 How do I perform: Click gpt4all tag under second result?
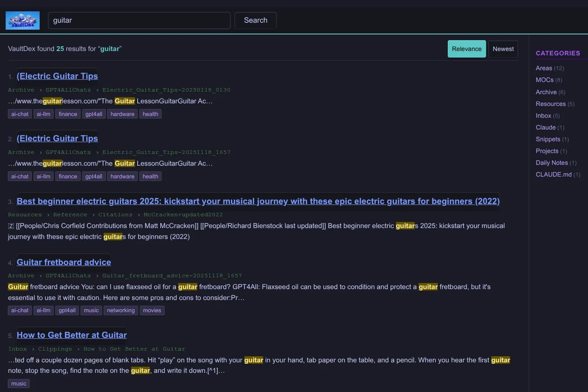tap(94, 177)
